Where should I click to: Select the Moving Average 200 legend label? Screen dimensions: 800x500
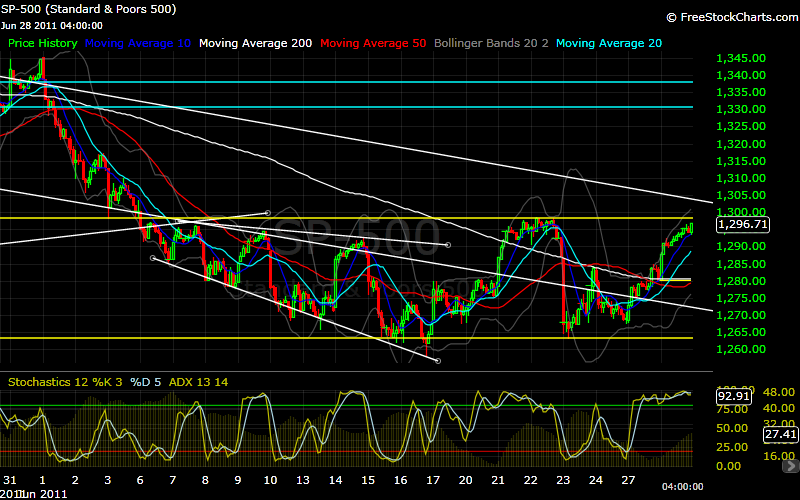[x=256, y=43]
